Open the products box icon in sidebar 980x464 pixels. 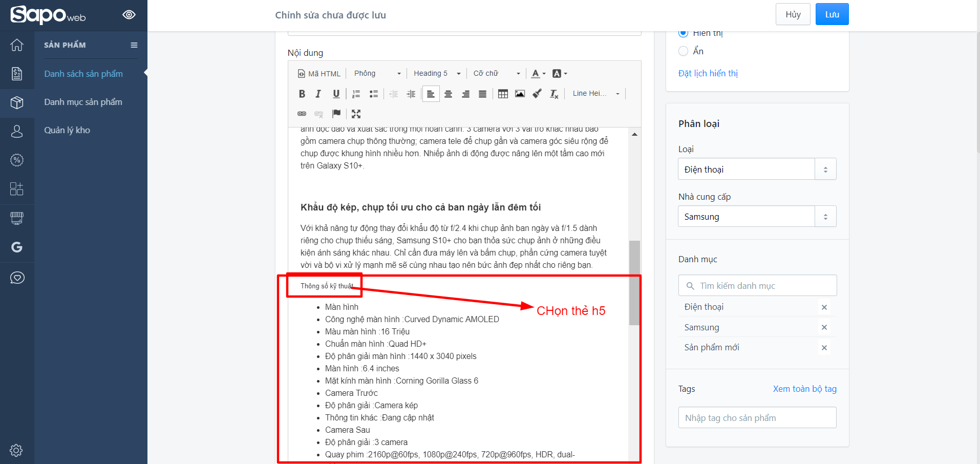(x=17, y=102)
